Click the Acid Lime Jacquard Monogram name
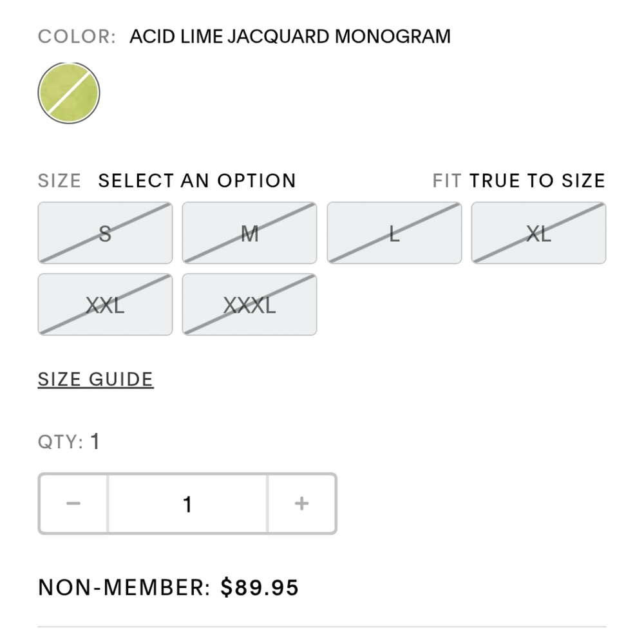Screen dimensions: 644x644 290,36
